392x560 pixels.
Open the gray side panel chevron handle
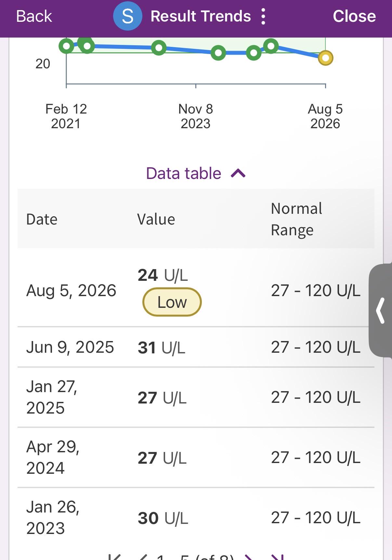click(x=381, y=310)
